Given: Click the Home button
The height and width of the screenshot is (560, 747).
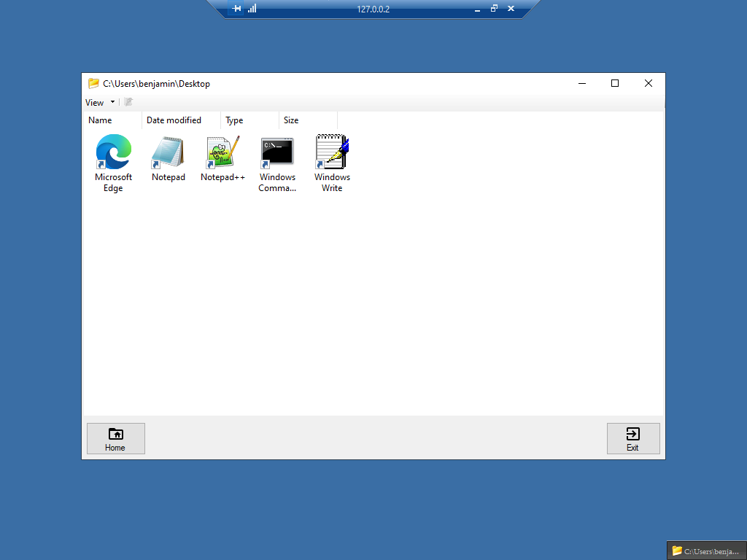Looking at the screenshot, I should (115, 438).
